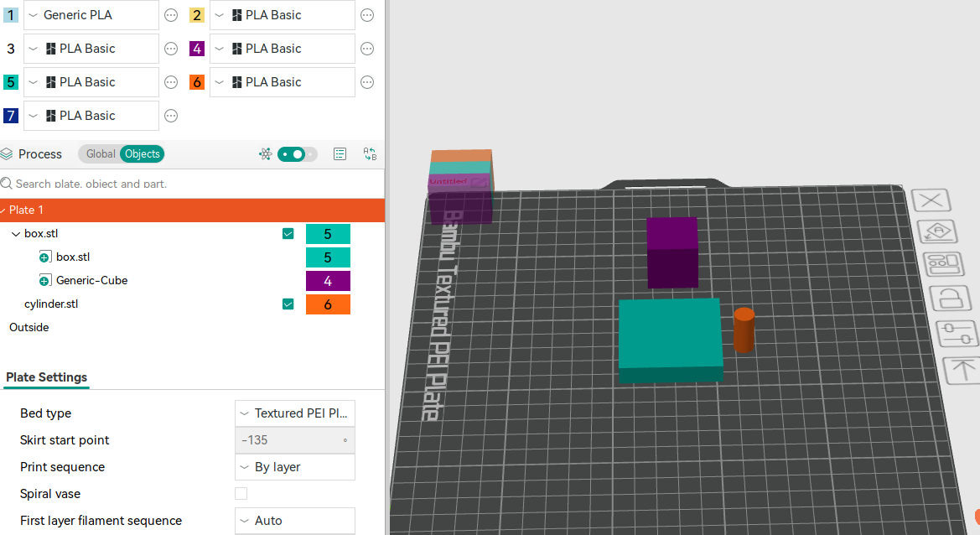The height and width of the screenshot is (535, 980).
Task: Open options menu for filament 6
Action: 367,82
